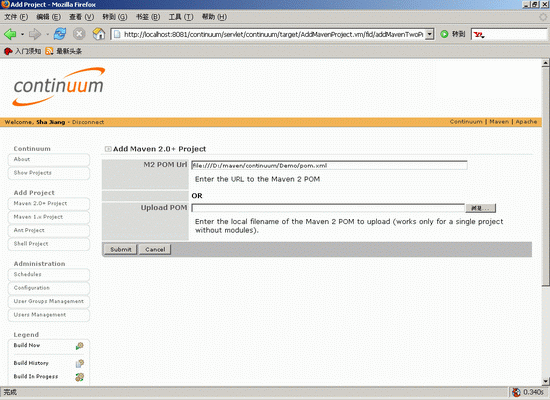Click the green Go button icon
The height and width of the screenshot is (400, 550).
(x=444, y=34)
